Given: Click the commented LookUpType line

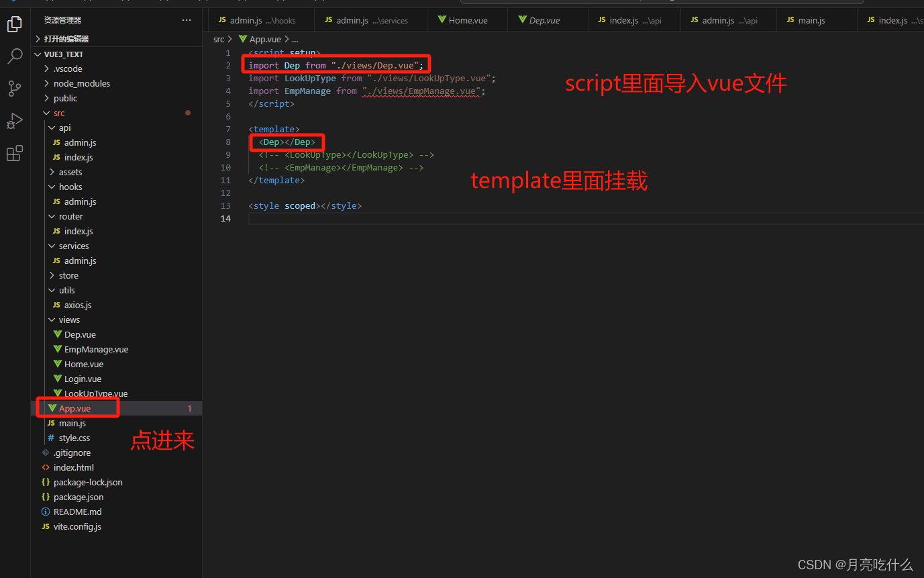Looking at the screenshot, I should click(346, 154).
